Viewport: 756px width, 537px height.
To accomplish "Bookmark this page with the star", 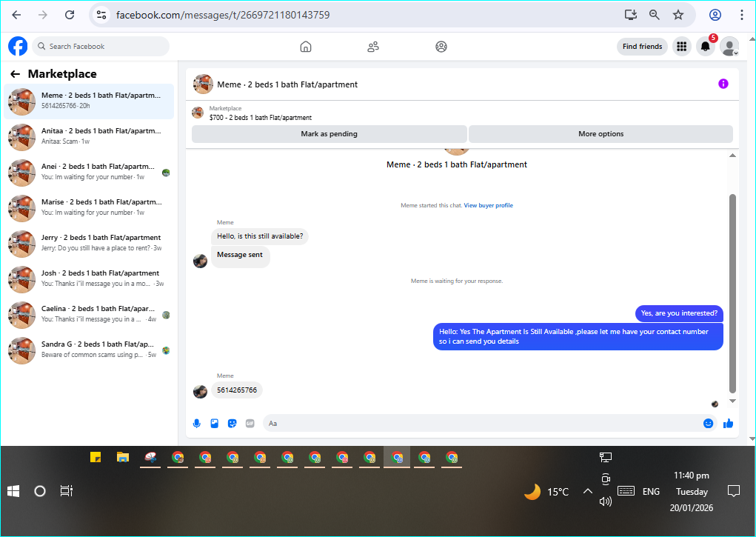I will pos(678,15).
